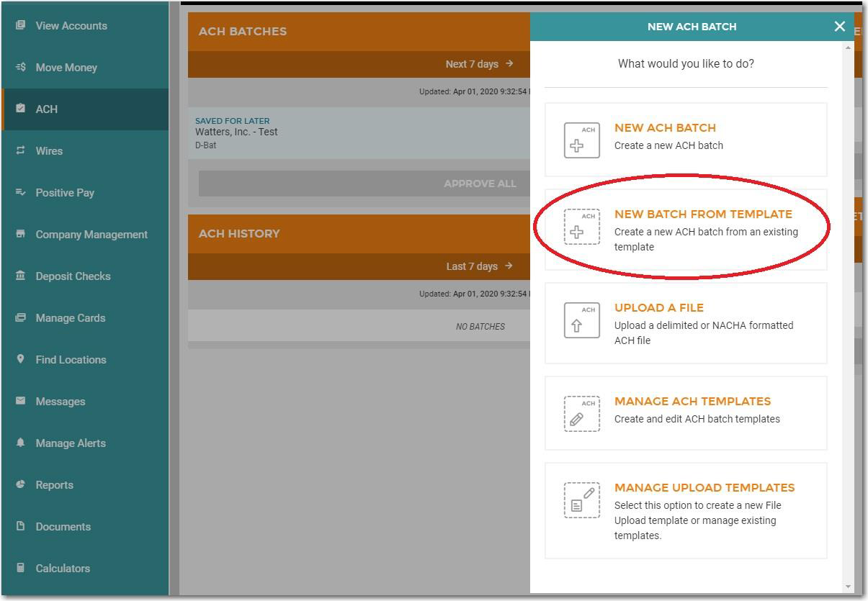868x601 pixels.
Task: Click the Find Locations pin icon
Action: point(20,359)
